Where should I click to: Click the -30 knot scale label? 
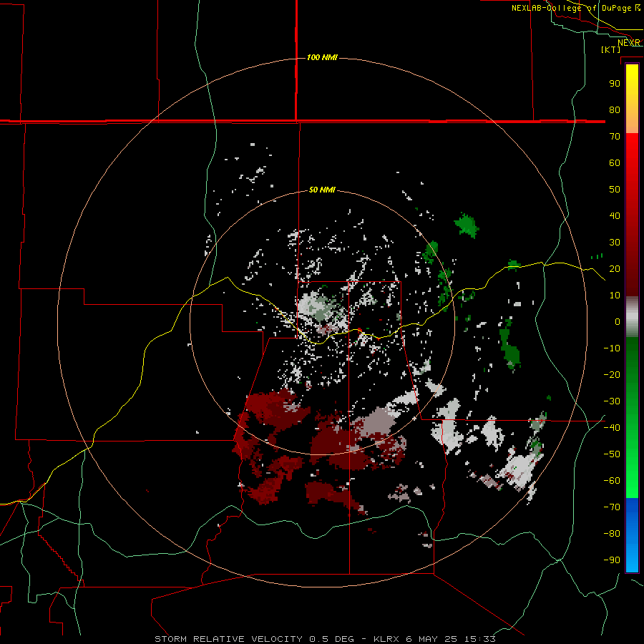tap(612, 401)
